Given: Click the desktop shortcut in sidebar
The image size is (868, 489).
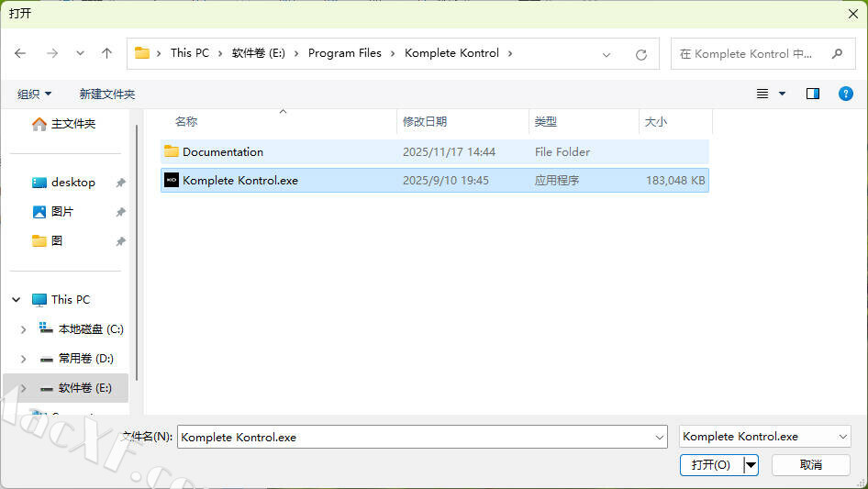Looking at the screenshot, I should click(x=72, y=183).
